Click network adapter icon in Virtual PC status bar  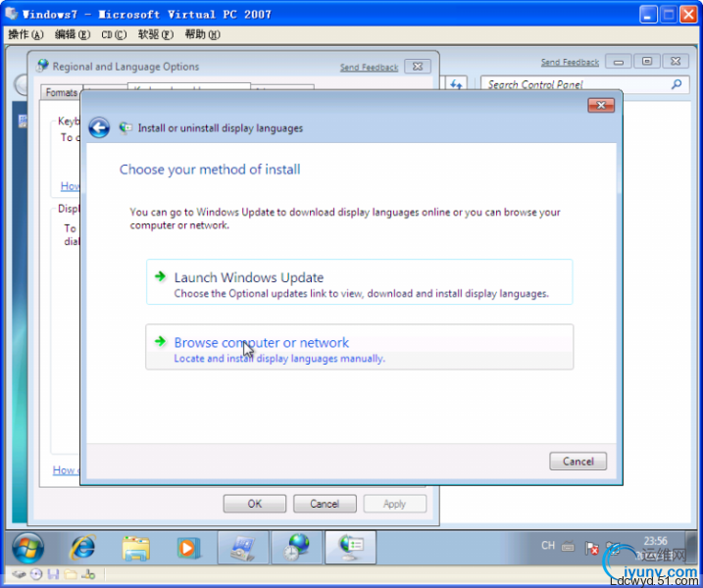pyautogui.click(x=89, y=574)
